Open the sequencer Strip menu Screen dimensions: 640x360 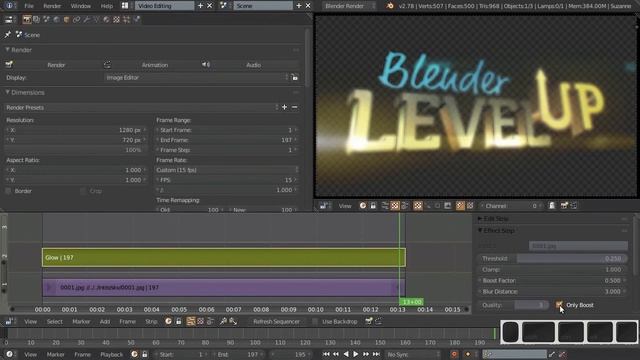pos(151,322)
